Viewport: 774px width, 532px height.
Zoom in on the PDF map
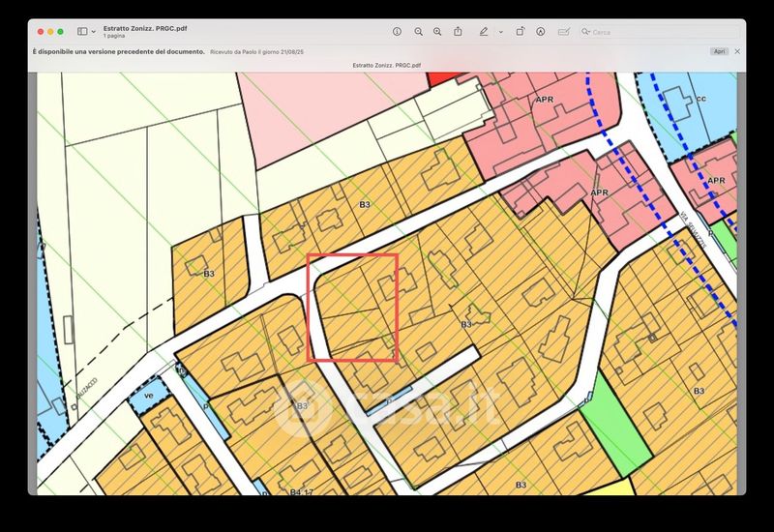click(437, 32)
